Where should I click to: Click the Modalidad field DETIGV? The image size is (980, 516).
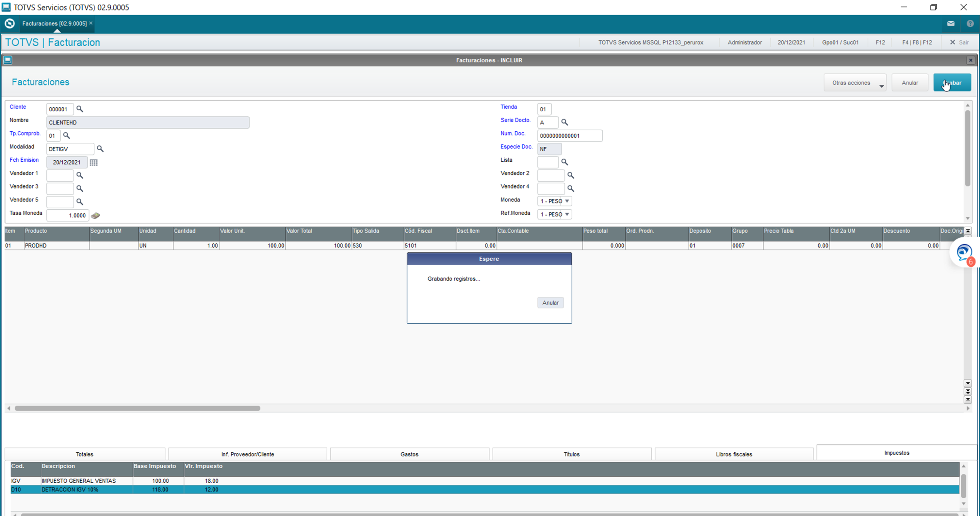coord(70,149)
